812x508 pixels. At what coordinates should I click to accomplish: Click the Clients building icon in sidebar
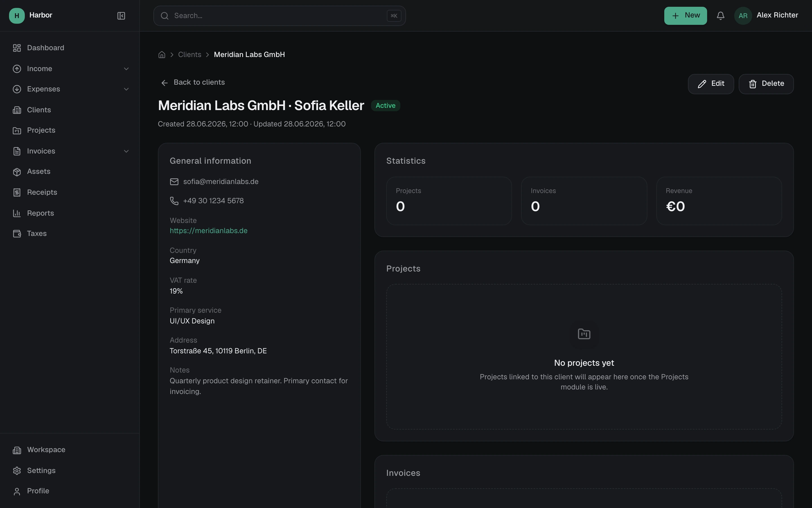17,110
